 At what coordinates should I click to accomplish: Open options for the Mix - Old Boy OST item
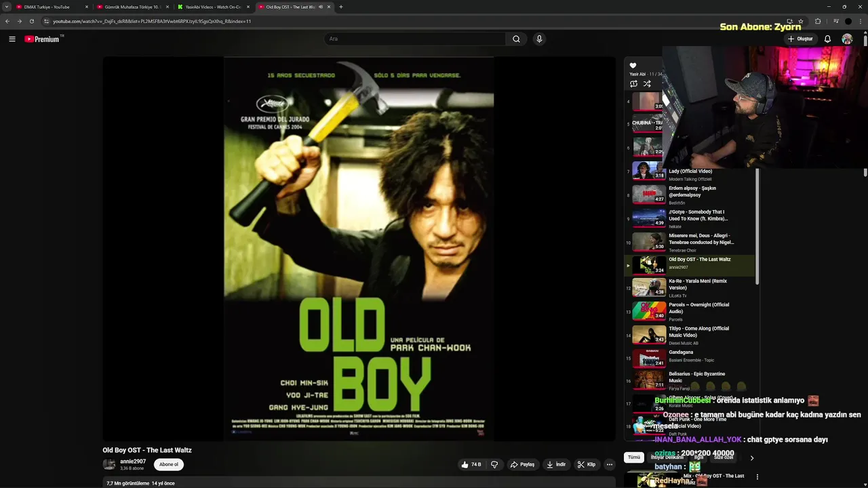757,476
